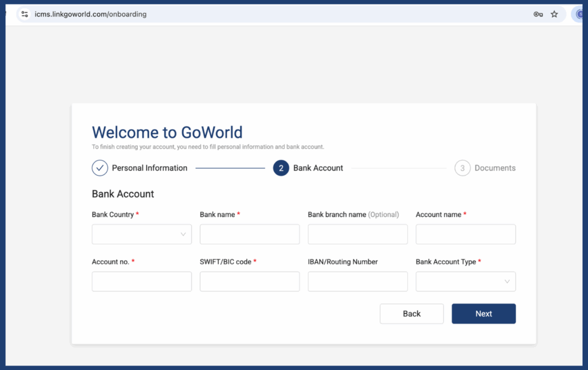Viewport: 588px width, 370px height.
Task: Focus the SWIFT/BIC code field
Action: (x=249, y=282)
